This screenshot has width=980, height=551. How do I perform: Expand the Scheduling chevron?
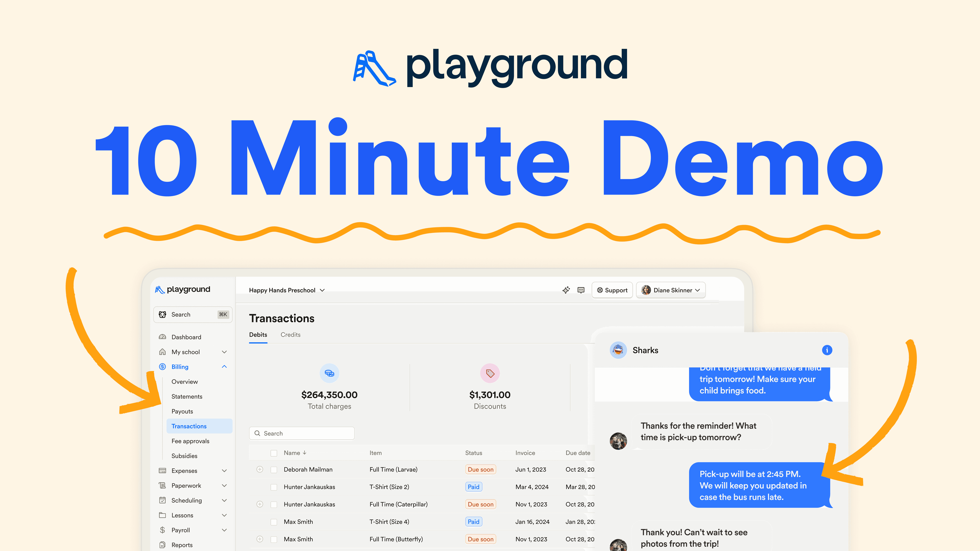click(x=225, y=500)
